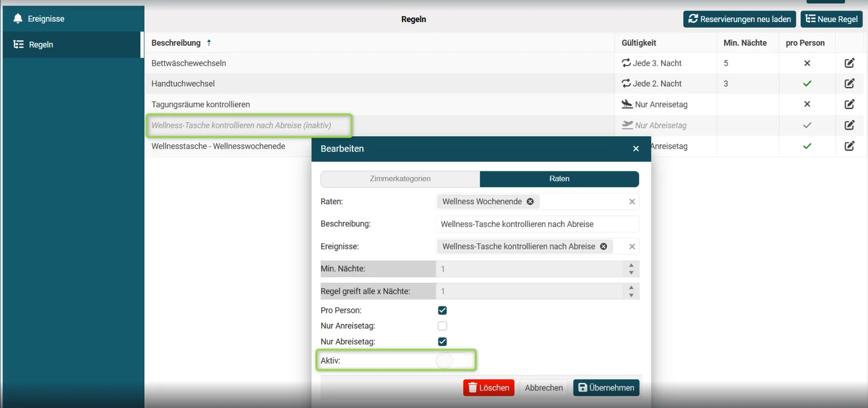Select the Raten tab
This screenshot has height=408, width=868.
click(x=559, y=178)
